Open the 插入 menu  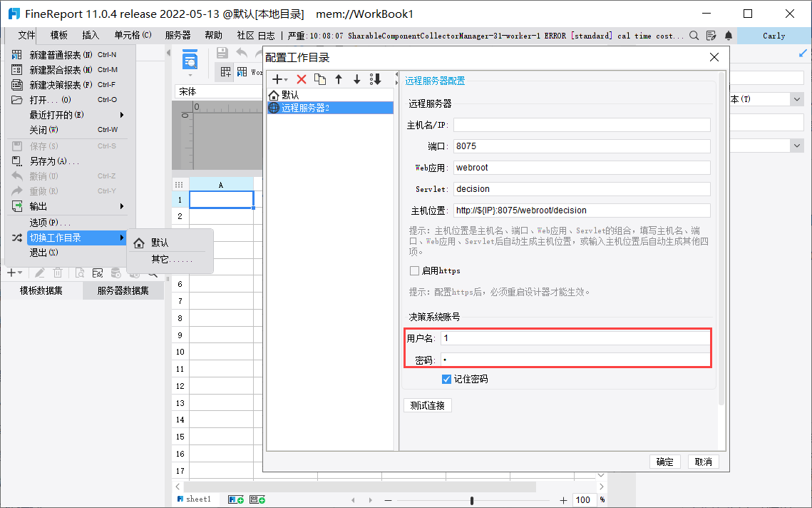pos(90,35)
